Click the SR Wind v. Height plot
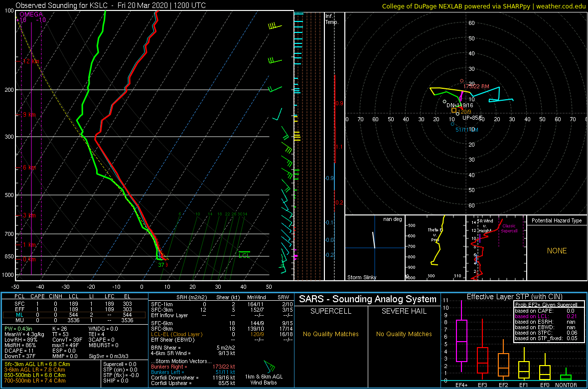The width and height of the screenshot is (588, 389). coord(496,248)
